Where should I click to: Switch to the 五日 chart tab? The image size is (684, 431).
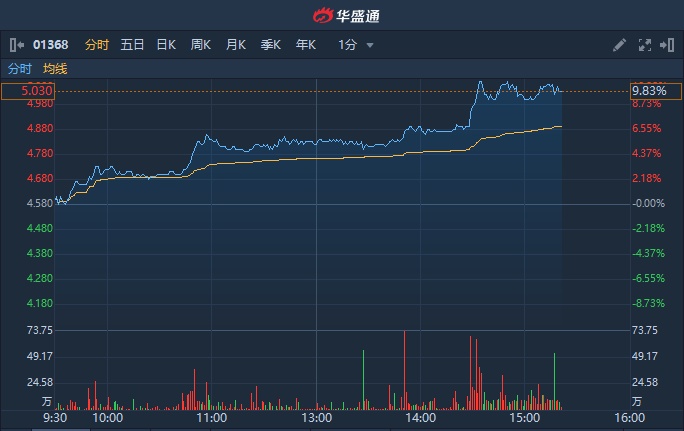click(x=132, y=45)
